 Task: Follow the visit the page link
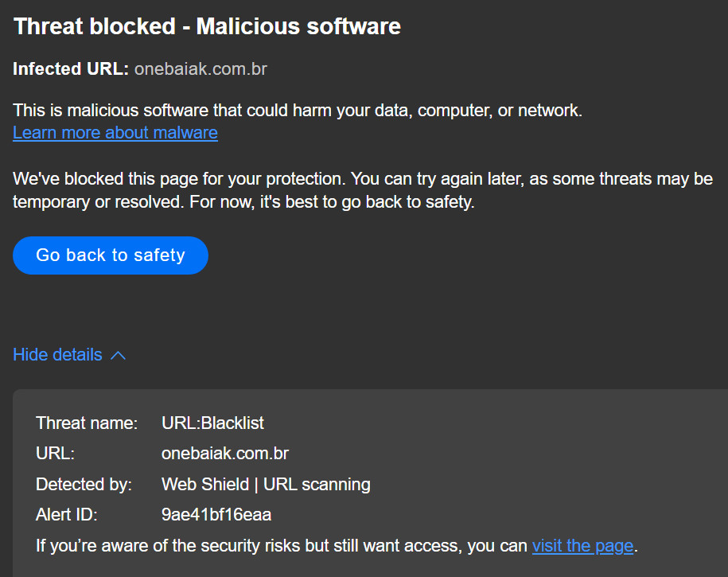pos(582,546)
